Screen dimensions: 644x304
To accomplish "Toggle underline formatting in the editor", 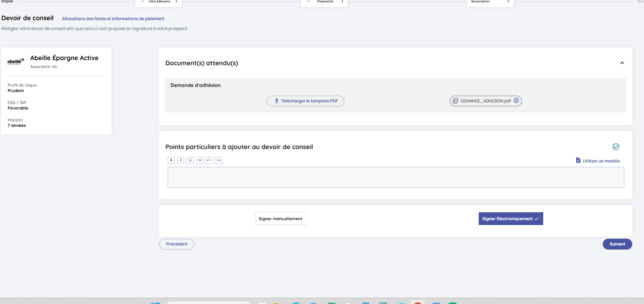I will [x=190, y=160].
